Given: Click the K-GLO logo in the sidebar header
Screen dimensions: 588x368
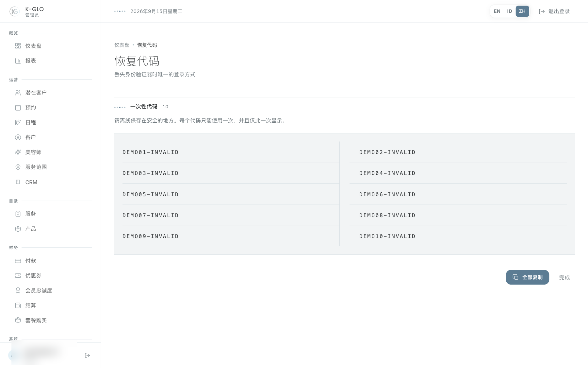Looking at the screenshot, I should (14, 11).
